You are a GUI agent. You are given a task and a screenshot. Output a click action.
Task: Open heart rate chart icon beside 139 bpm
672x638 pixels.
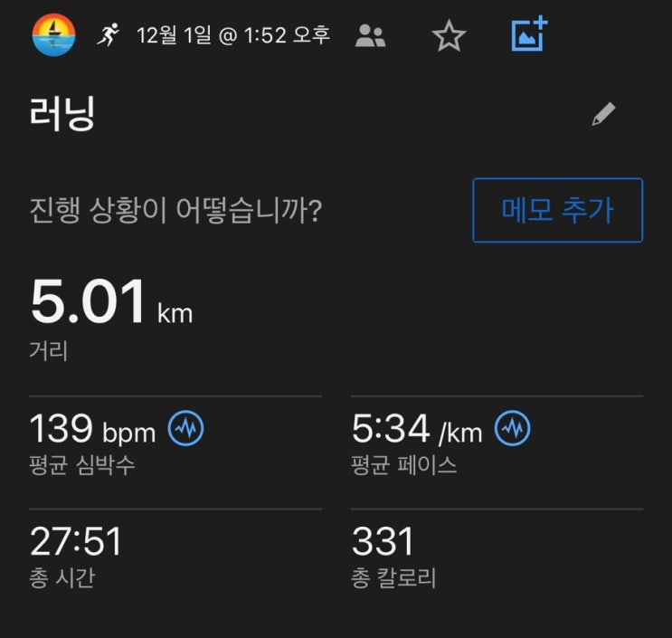click(185, 428)
